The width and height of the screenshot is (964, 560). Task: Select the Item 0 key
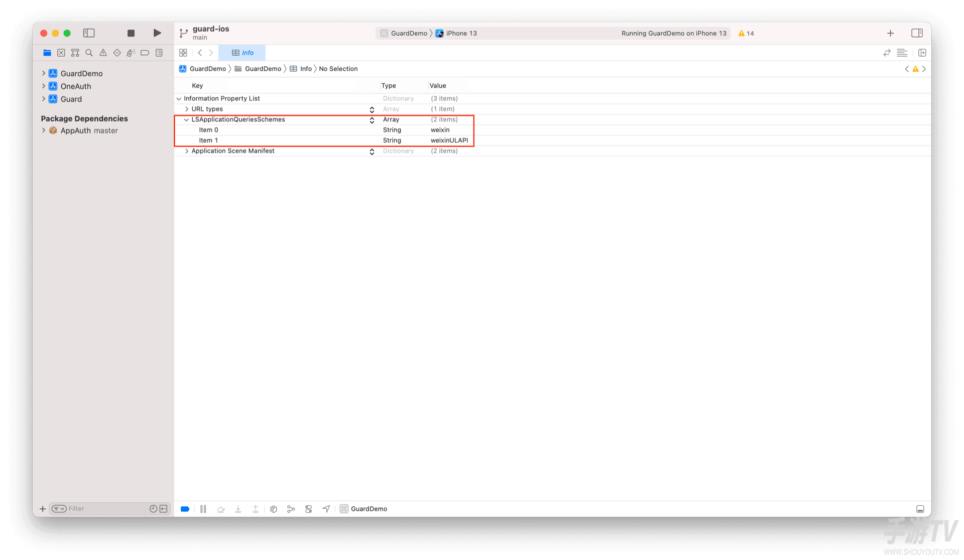point(208,130)
